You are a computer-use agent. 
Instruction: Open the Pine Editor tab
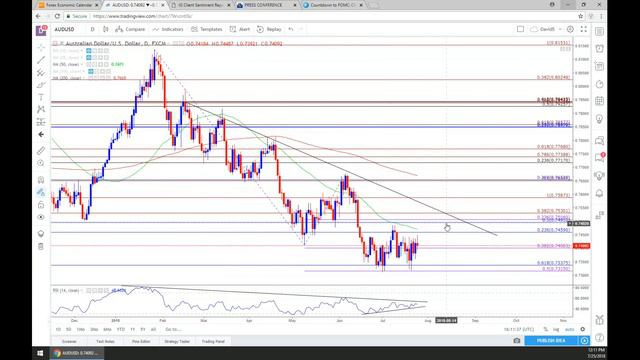[141, 341]
